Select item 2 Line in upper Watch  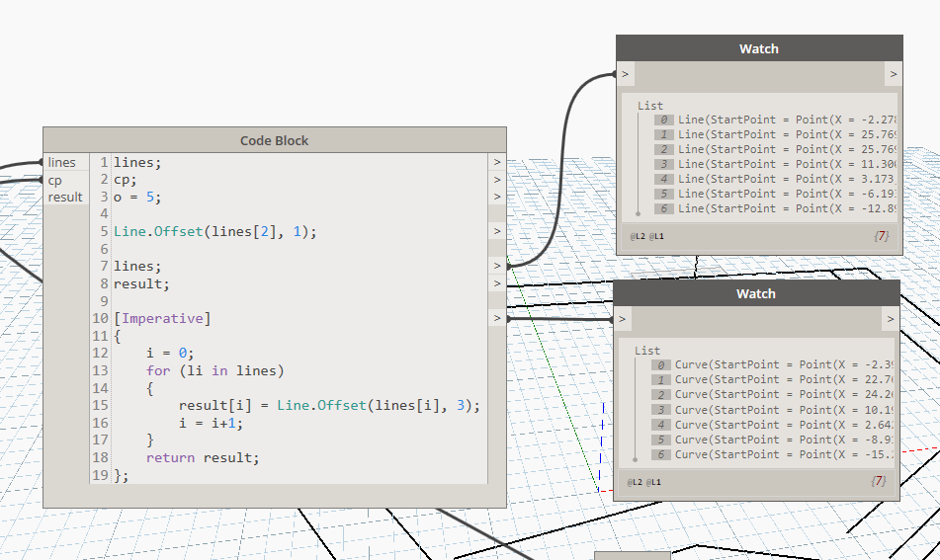(x=775, y=149)
